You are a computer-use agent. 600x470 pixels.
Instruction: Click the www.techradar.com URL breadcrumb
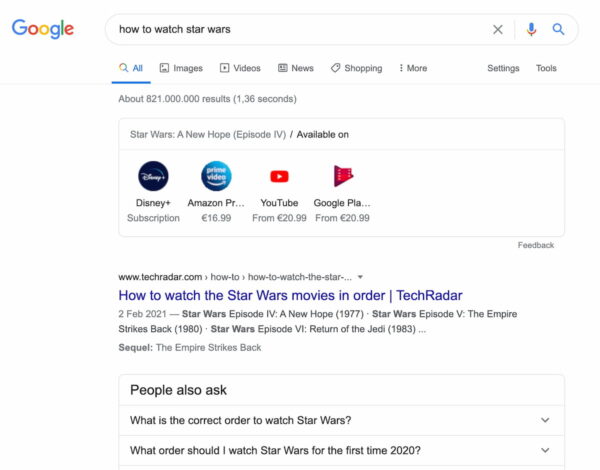tap(160, 277)
